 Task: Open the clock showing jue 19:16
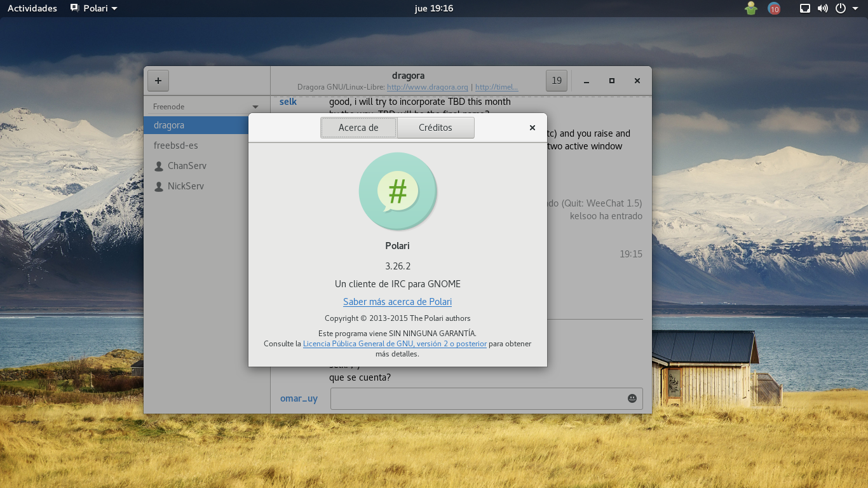tap(434, 8)
